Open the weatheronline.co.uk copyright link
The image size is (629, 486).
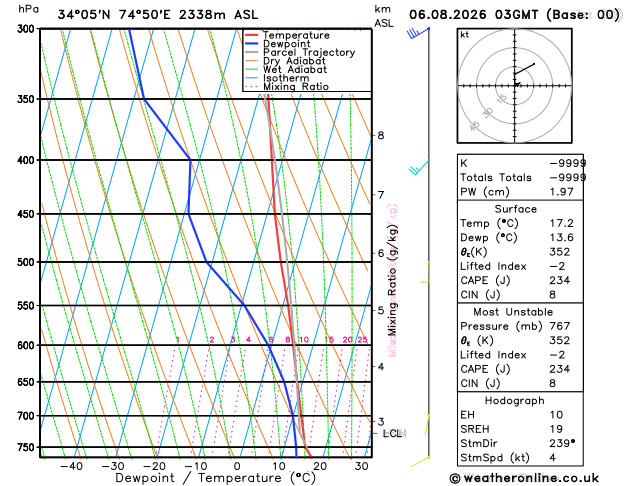click(524, 478)
